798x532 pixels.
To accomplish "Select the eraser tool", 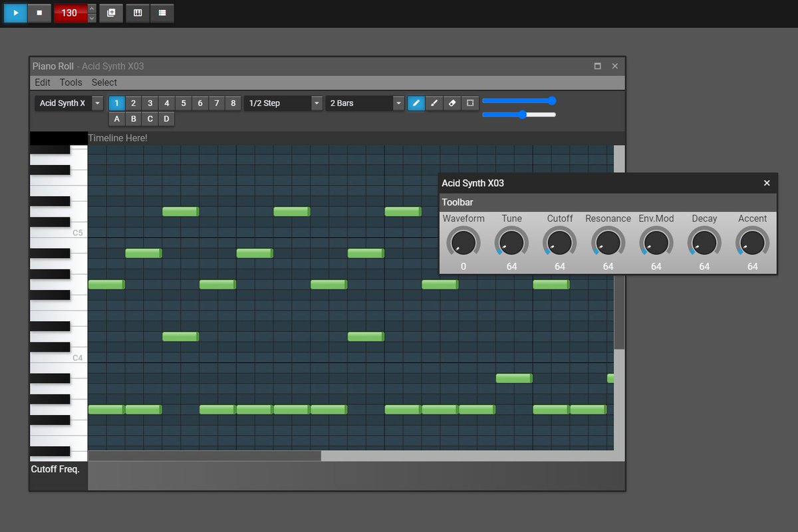I will (452, 103).
